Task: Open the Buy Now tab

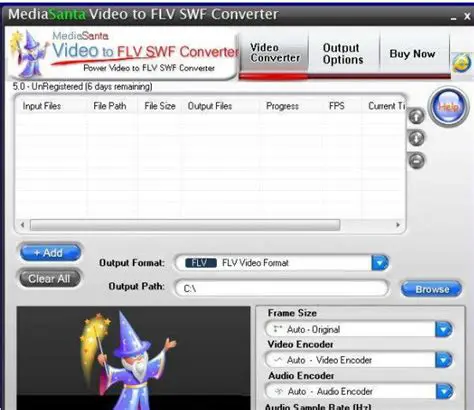Action: coord(413,54)
